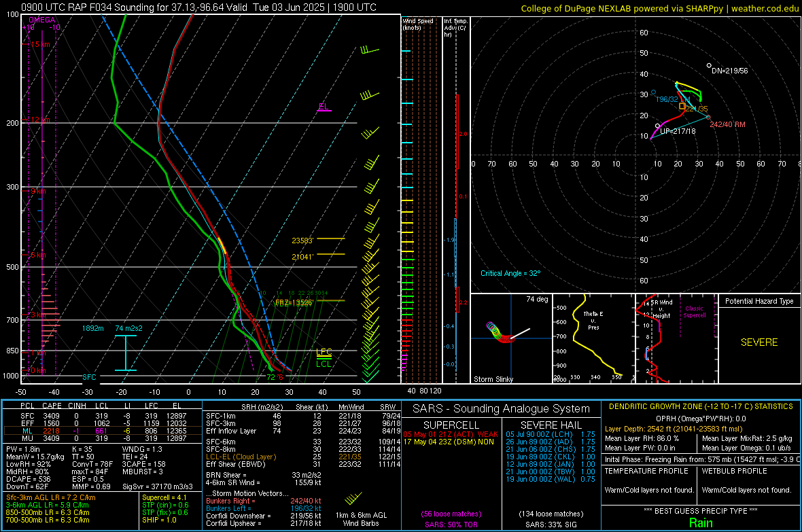Select the "SFC-1km" row in SRH table

[x=303, y=416]
